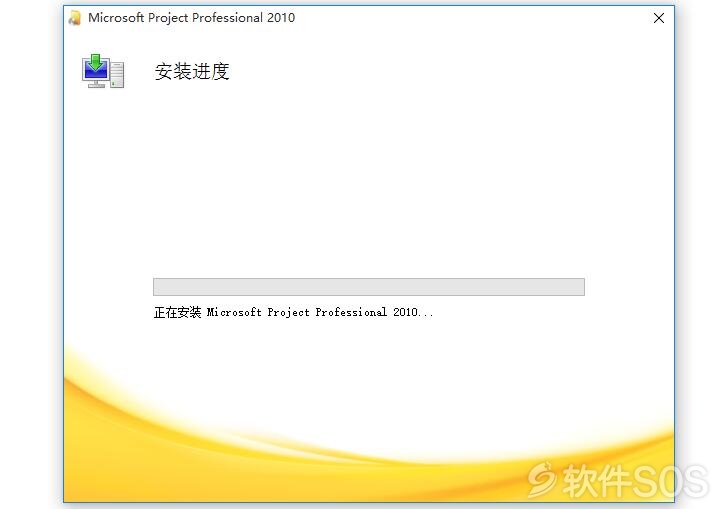Click the 正在安装 Microsoft Project Professional 2010 status text
Viewport: 721px width, 509px height.
pos(293,312)
